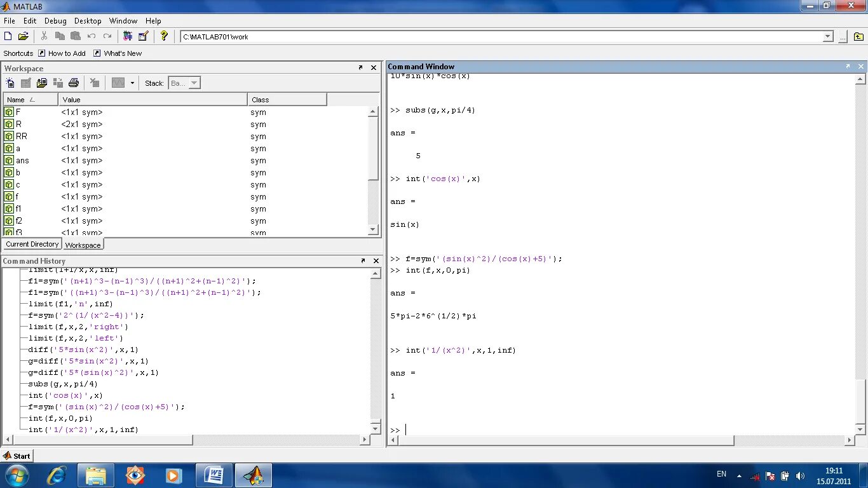The image size is (868, 488).
Task: Undock the Command History panel
Action: pyautogui.click(x=363, y=261)
